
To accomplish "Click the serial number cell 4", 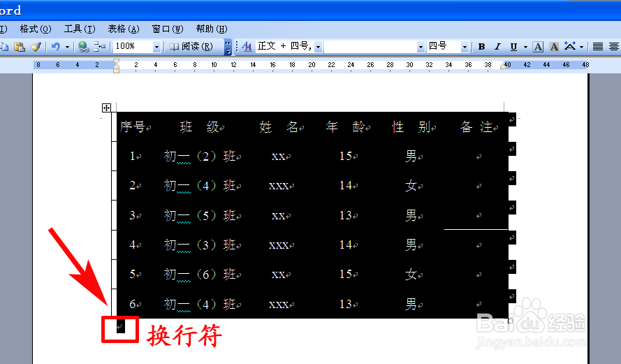I will tap(133, 245).
